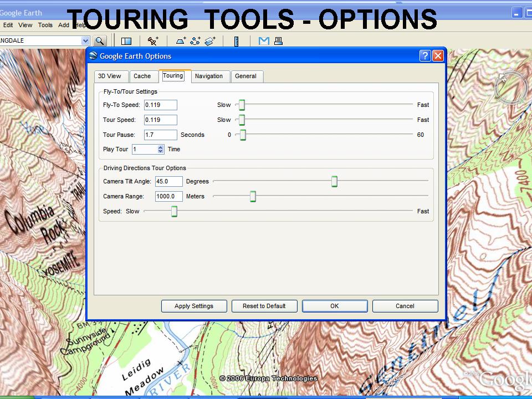Click the Camera Range meters field
The image size is (532, 399).
[169, 196]
